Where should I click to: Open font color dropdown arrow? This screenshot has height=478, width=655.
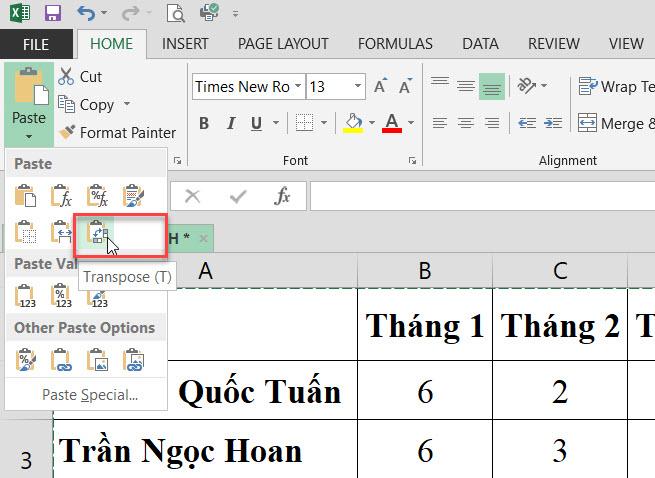pos(411,123)
